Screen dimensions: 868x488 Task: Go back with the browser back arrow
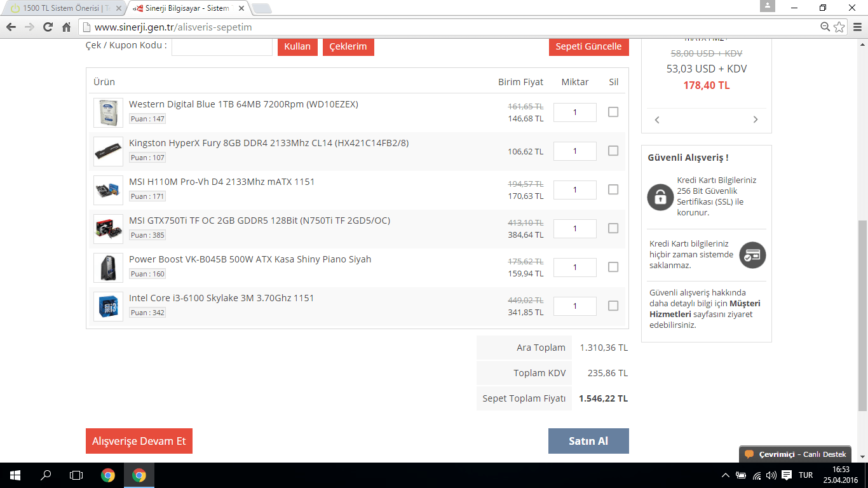11,27
